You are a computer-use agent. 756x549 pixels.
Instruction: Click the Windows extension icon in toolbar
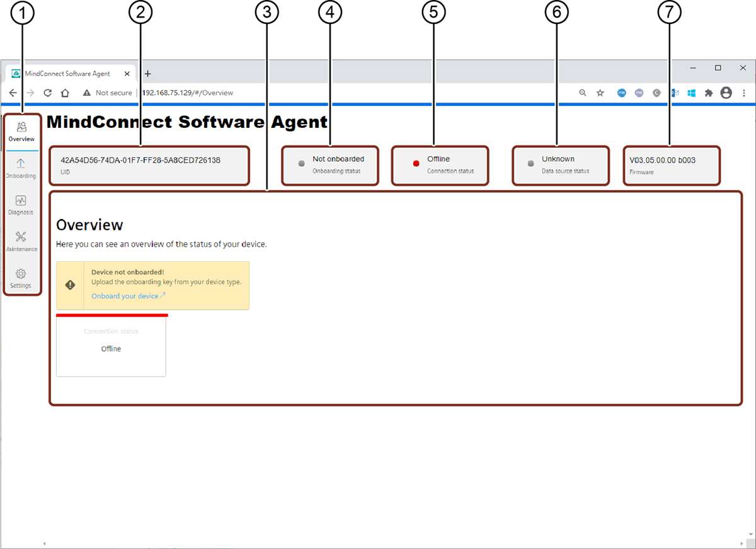(691, 93)
